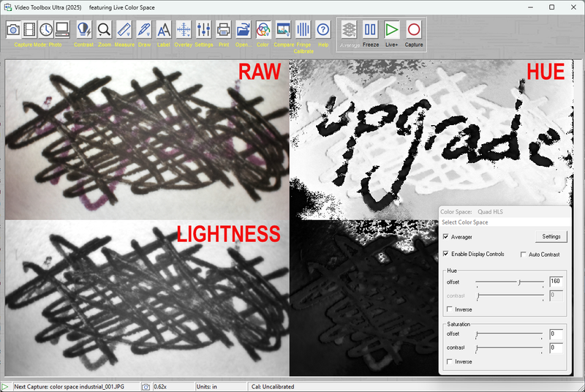Click the Live+ play button
The image size is (585, 392).
pyautogui.click(x=392, y=30)
